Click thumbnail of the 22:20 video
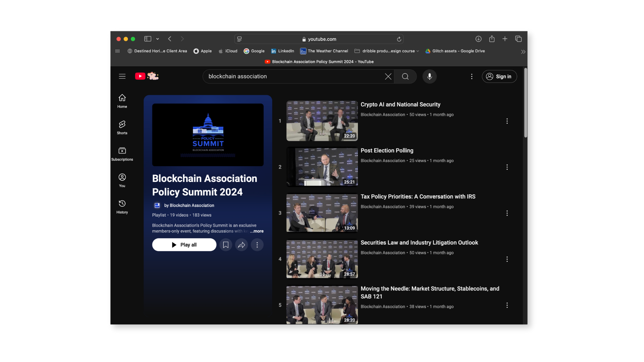Image resolution: width=644 pixels, height=362 pixels. click(322, 121)
